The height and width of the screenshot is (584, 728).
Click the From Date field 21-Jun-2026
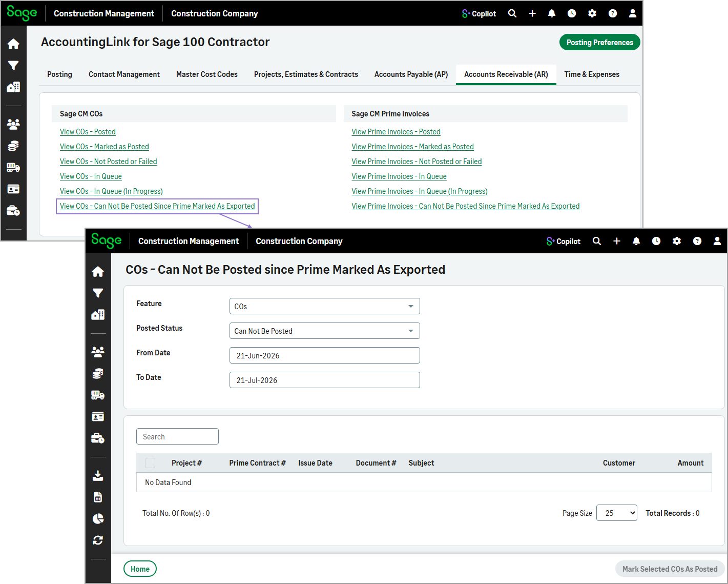click(325, 355)
